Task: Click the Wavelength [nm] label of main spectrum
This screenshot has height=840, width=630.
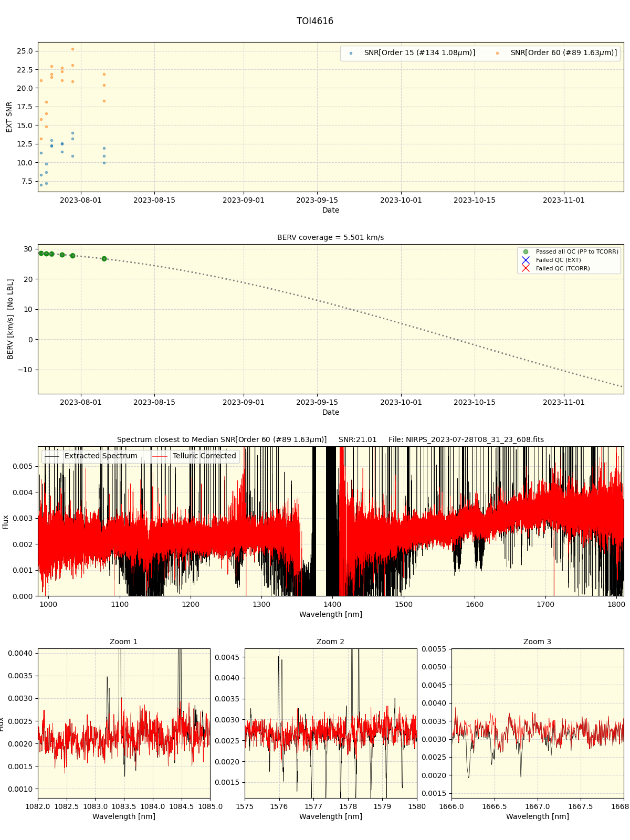Action: click(x=331, y=614)
